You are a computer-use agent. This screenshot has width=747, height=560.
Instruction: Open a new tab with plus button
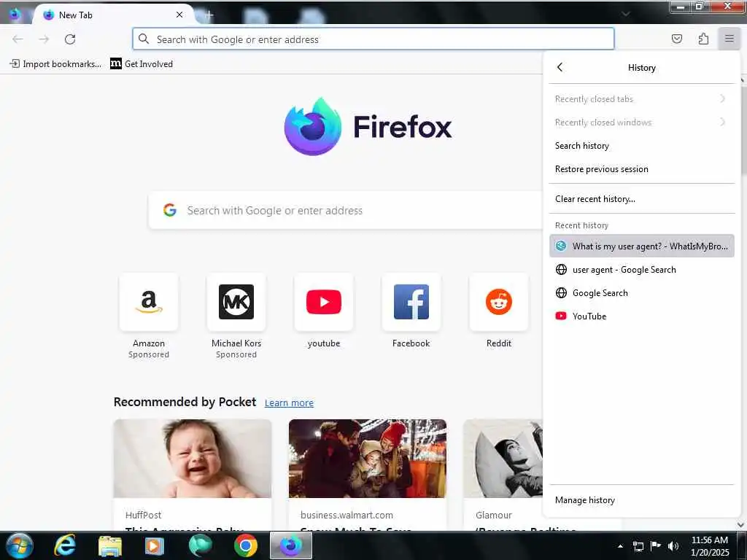(209, 15)
